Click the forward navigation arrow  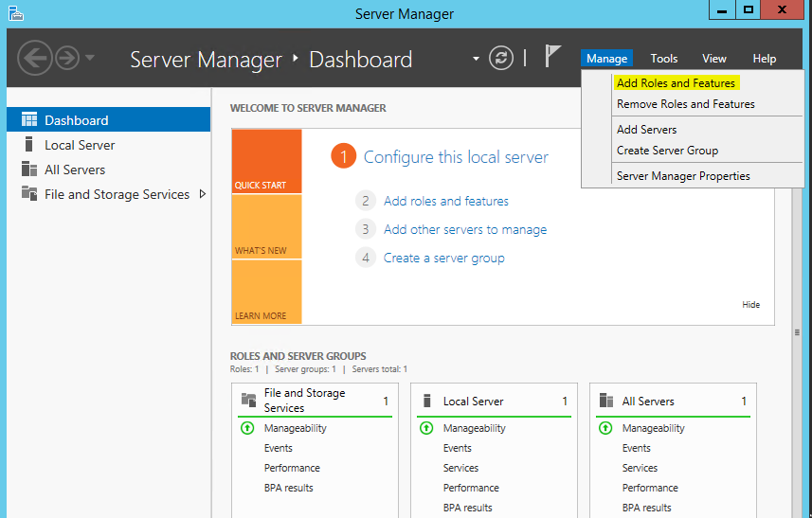point(67,58)
